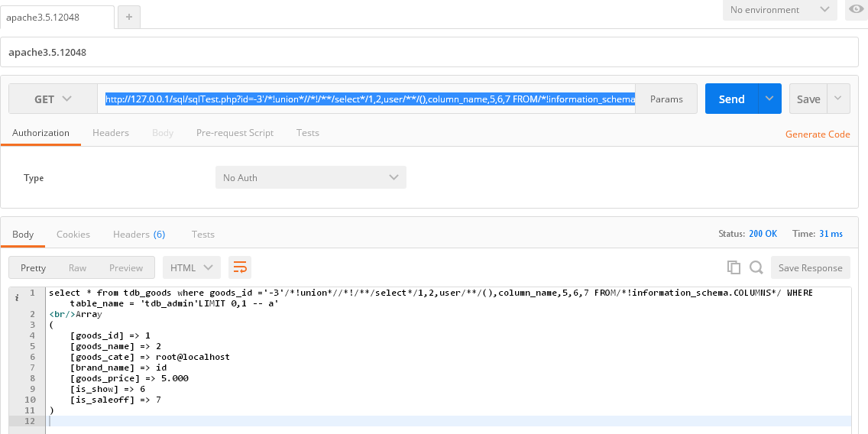Click the is_show => 6 line

click(108, 389)
